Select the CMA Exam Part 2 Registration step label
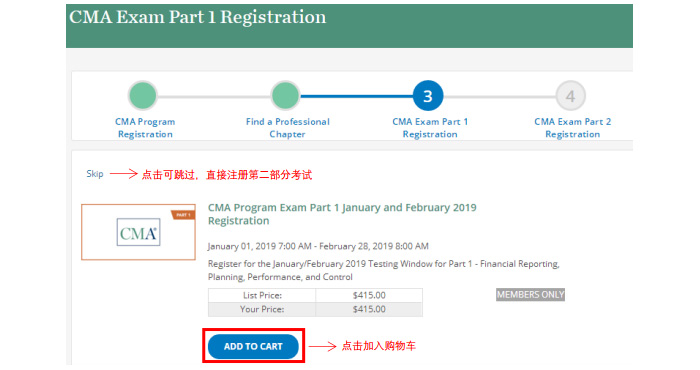 click(572, 128)
